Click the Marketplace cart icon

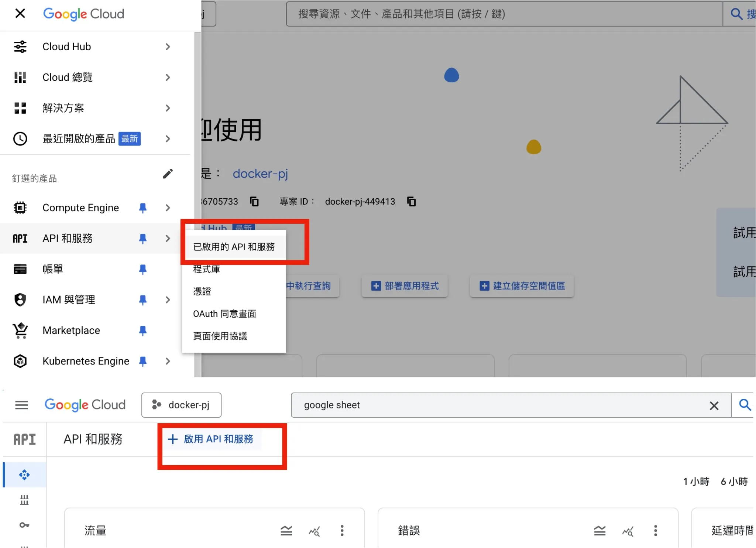click(x=20, y=330)
